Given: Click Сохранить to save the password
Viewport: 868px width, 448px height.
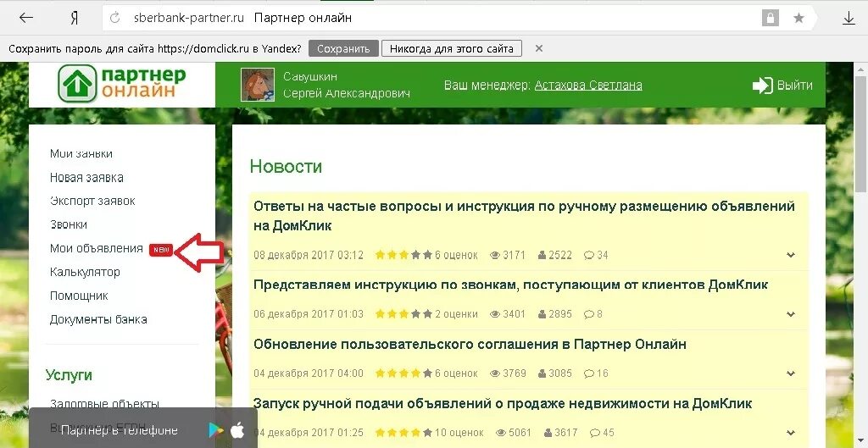Looking at the screenshot, I should pos(343,48).
